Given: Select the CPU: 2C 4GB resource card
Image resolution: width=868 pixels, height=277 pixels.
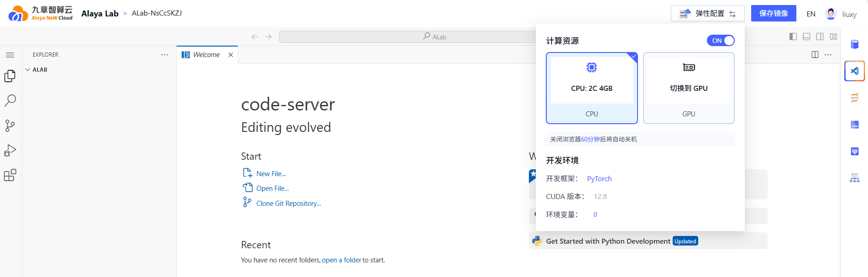Looking at the screenshot, I should [x=591, y=88].
